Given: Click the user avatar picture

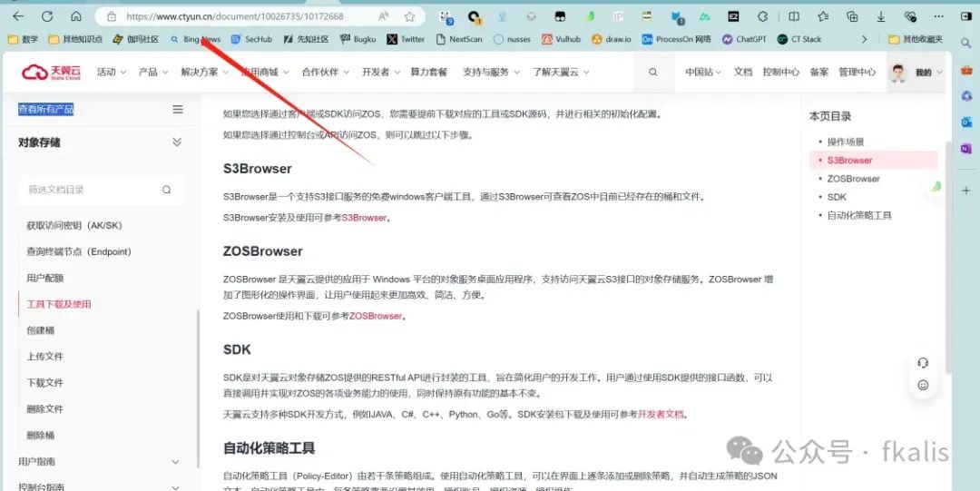Looking at the screenshot, I should pos(898,73).
